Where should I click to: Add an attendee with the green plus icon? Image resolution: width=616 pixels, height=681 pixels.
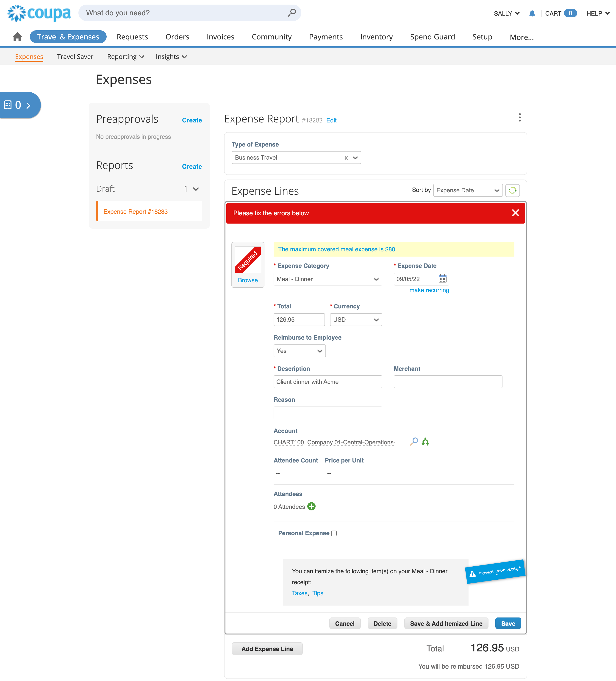tap(311, 506)
